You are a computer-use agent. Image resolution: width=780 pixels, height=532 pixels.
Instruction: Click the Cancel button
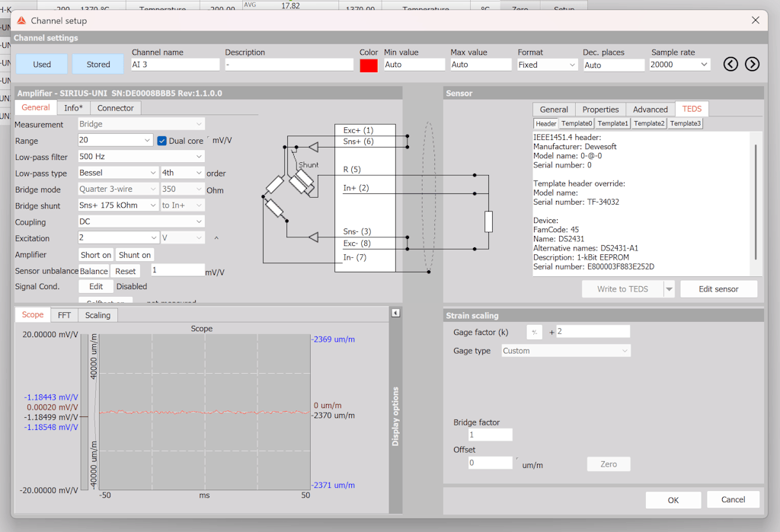[x=733, y=500]
